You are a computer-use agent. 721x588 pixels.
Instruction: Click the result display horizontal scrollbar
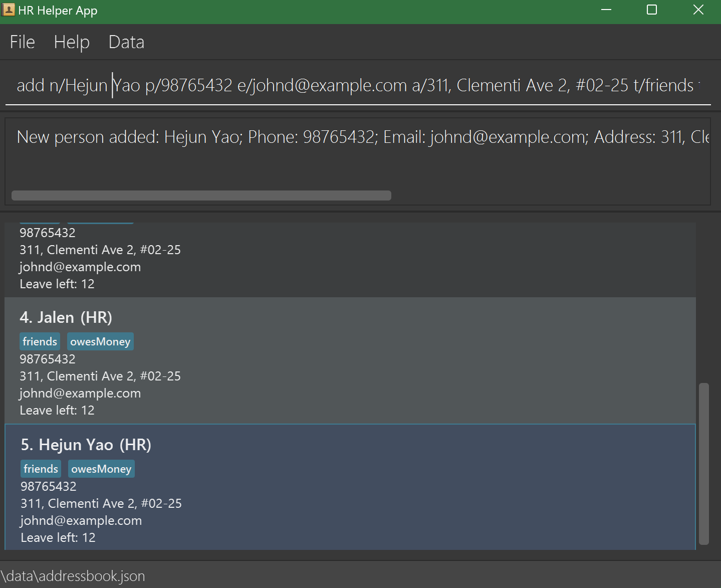click(201, 195)
